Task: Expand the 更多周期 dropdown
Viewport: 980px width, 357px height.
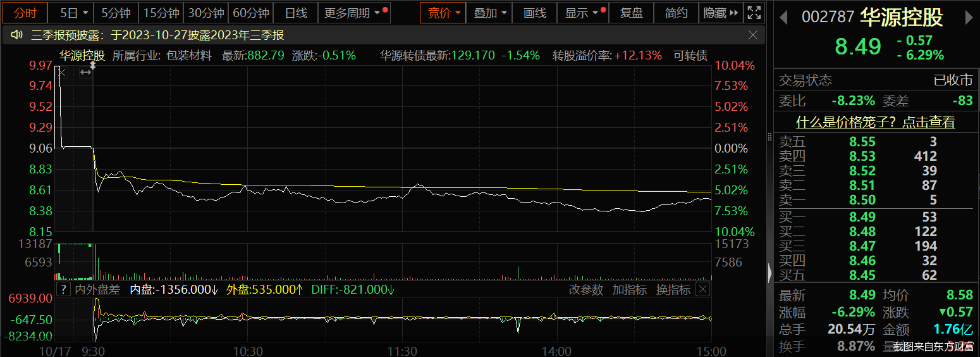Action: 354,13
